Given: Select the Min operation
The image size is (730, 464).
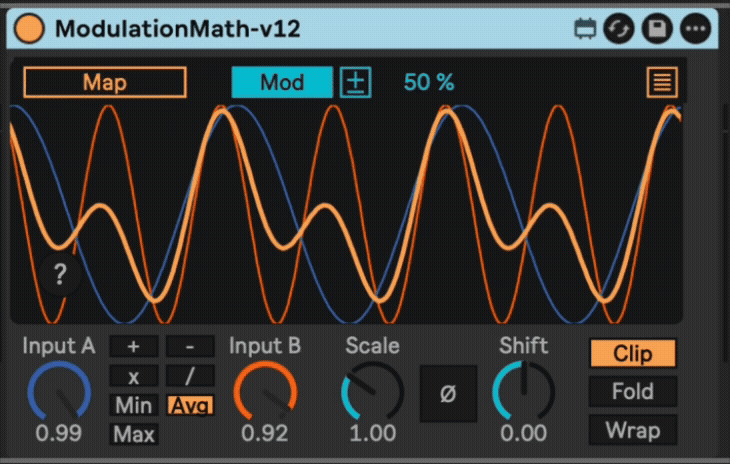Looking at the screenshot, I should [x=134, y=405].
